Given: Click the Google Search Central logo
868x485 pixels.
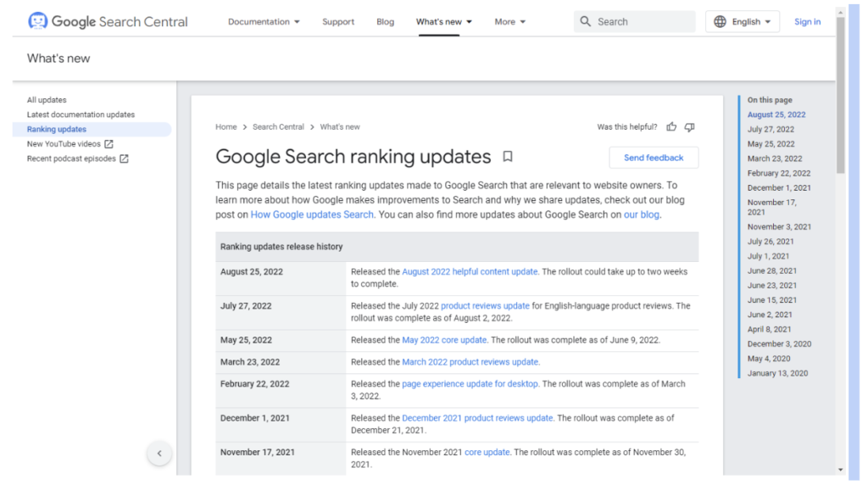Looking at the screenshot, I should (108, 21).
